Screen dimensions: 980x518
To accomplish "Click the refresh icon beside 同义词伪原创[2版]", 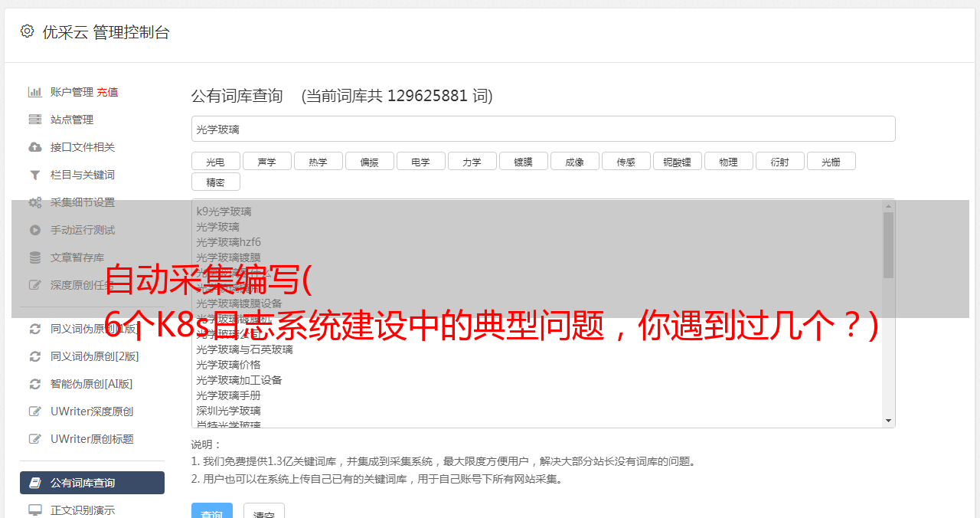I will tap(35, 356).
